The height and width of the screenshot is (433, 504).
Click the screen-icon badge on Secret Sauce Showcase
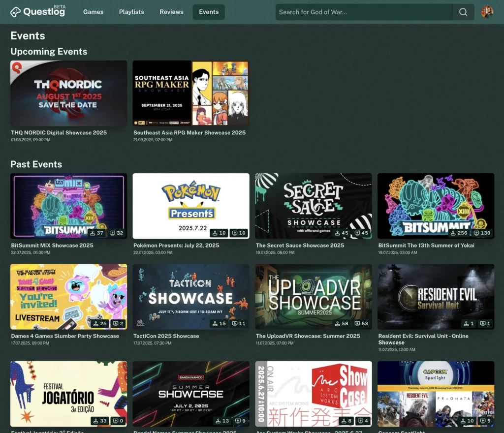coord(361,233)
